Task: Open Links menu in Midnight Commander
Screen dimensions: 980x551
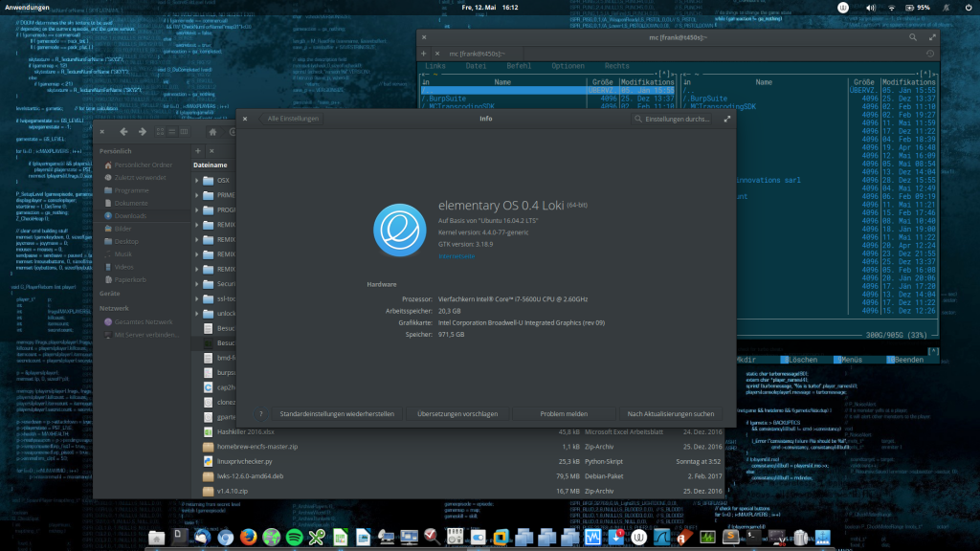Action: point(435,66)
